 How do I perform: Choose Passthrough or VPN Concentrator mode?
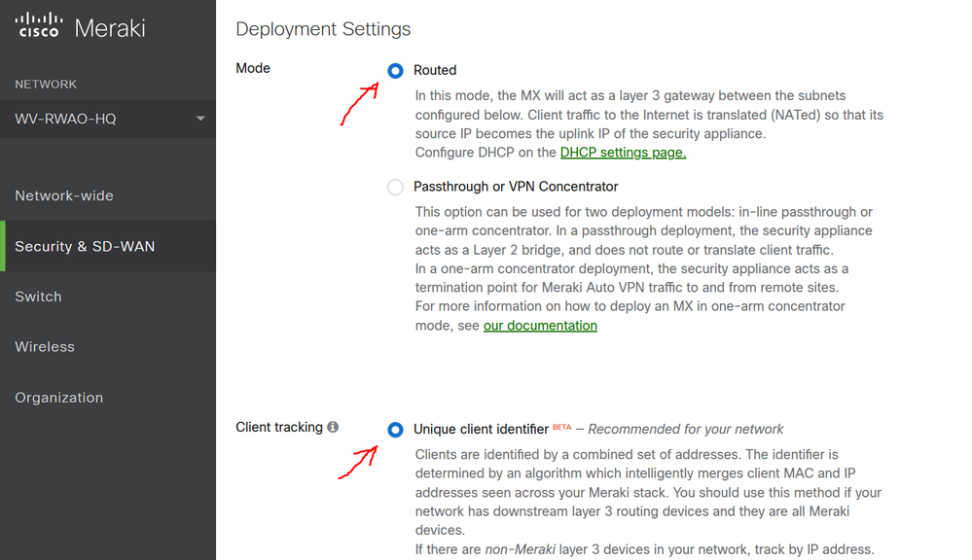[395, 187]
